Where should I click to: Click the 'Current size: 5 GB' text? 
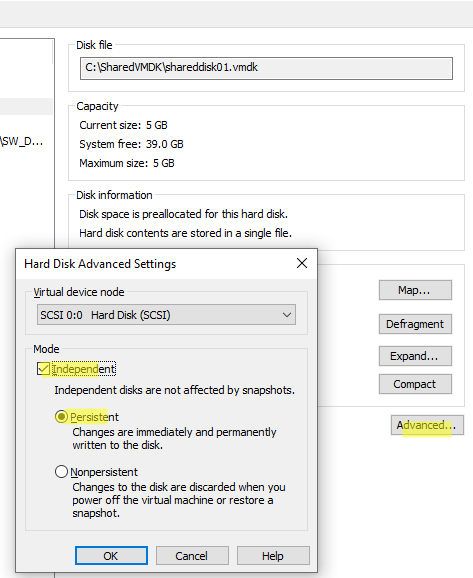click(124, 125)
